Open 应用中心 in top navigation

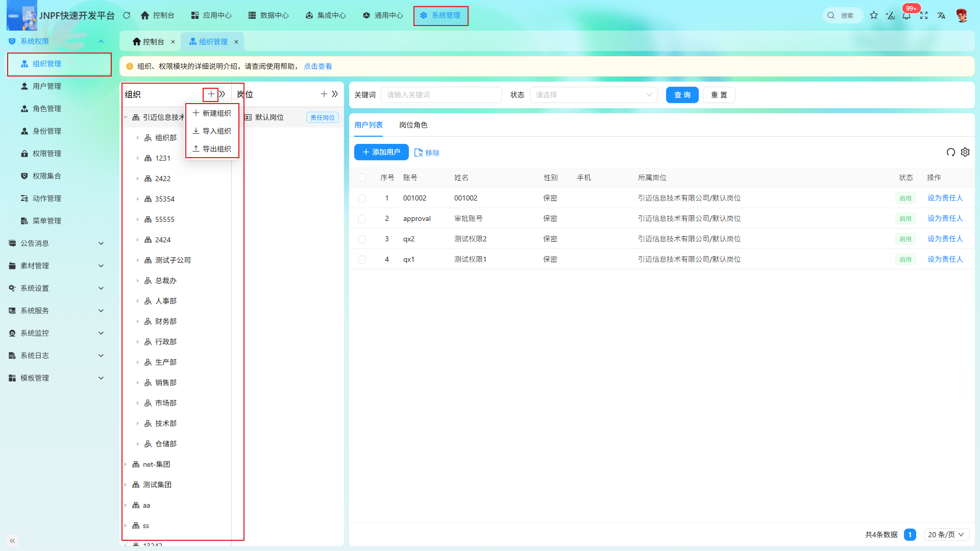211,15
